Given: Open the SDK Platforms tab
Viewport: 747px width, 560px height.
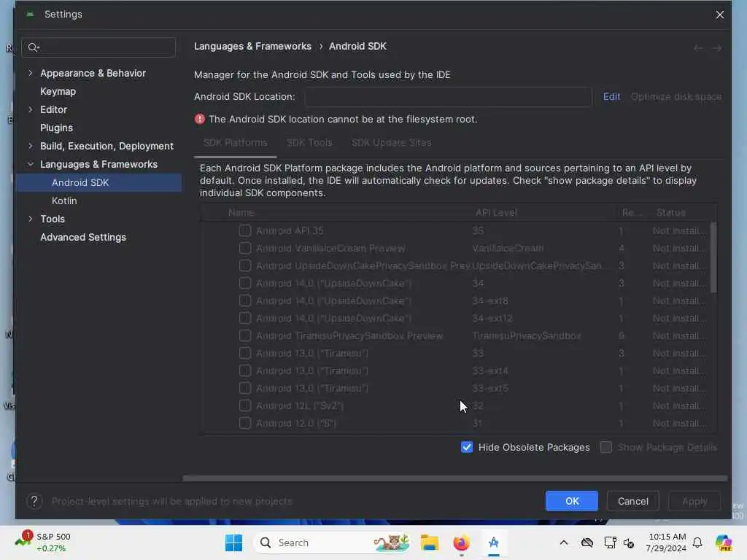Looking at the screenshot, I should [x=236, y=142].
